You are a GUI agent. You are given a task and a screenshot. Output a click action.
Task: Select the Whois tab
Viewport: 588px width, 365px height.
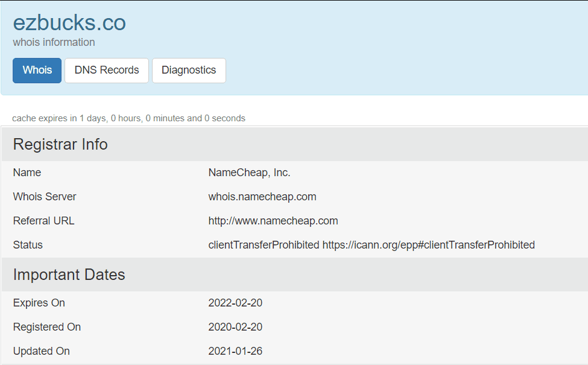coord(37,70)
